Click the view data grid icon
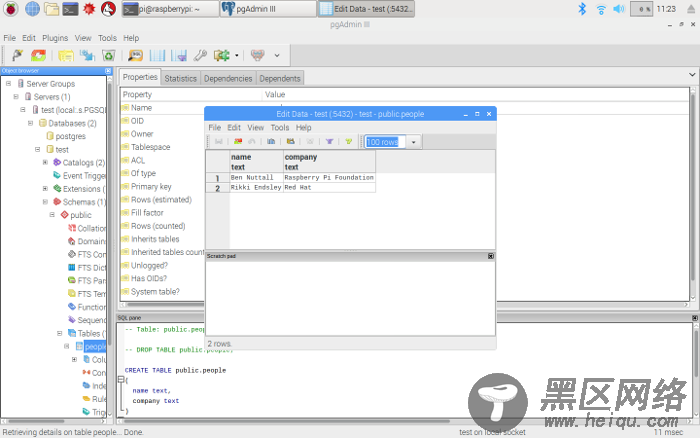 (157, 55)
